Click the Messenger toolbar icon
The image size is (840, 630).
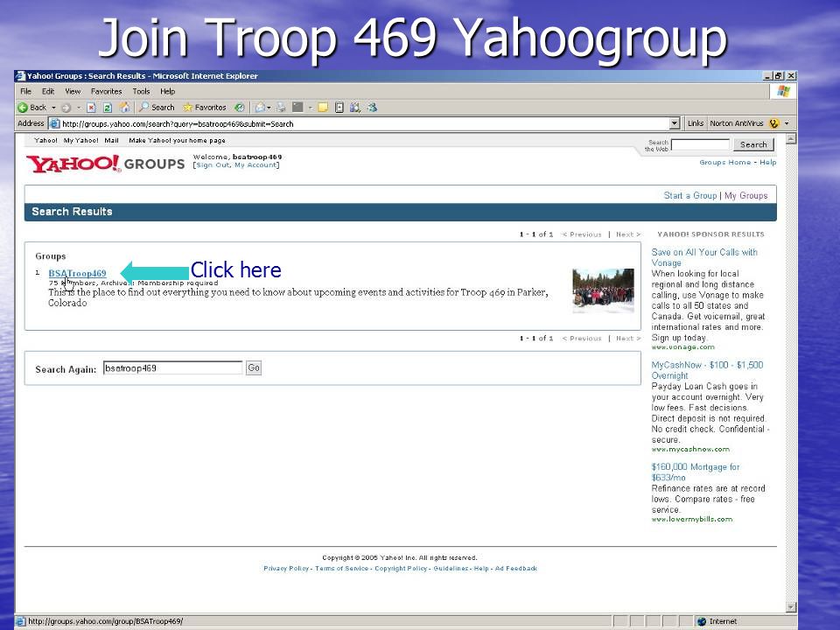click(x=372, y=108)
